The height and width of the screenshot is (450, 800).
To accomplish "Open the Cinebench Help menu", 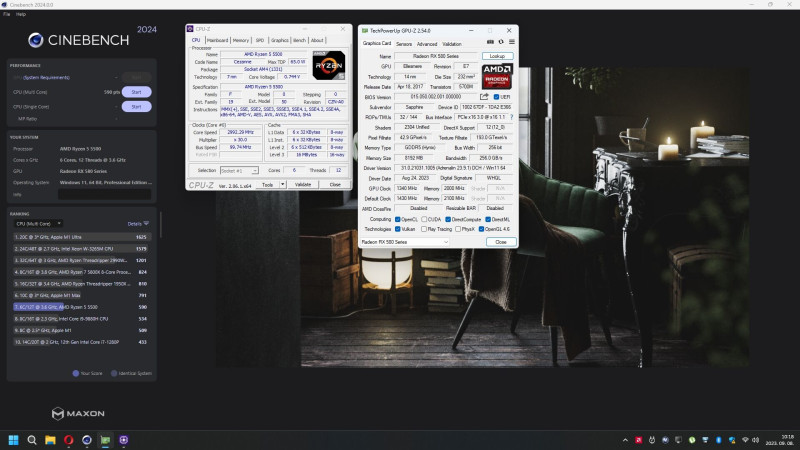I will [x=21, y=14].
